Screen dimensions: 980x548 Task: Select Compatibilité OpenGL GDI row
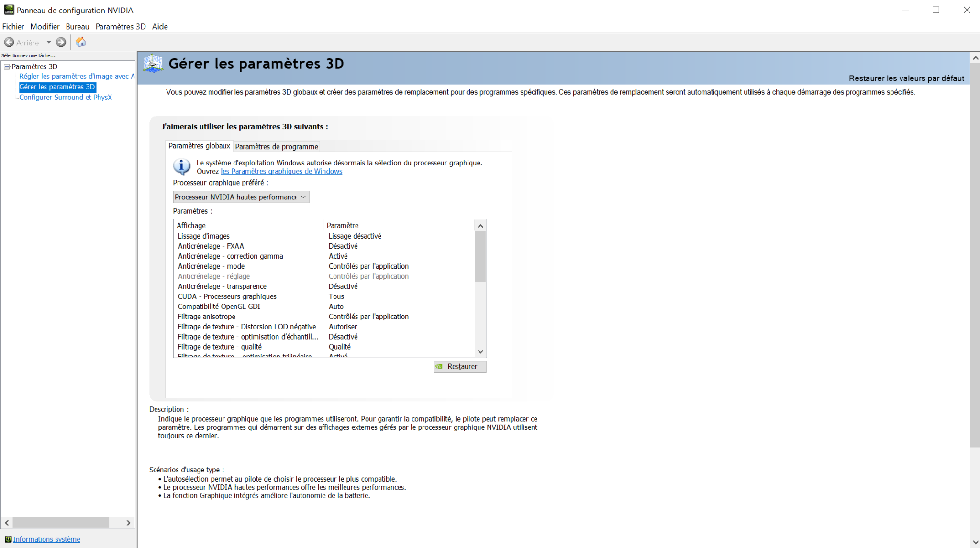coord(324,307)
